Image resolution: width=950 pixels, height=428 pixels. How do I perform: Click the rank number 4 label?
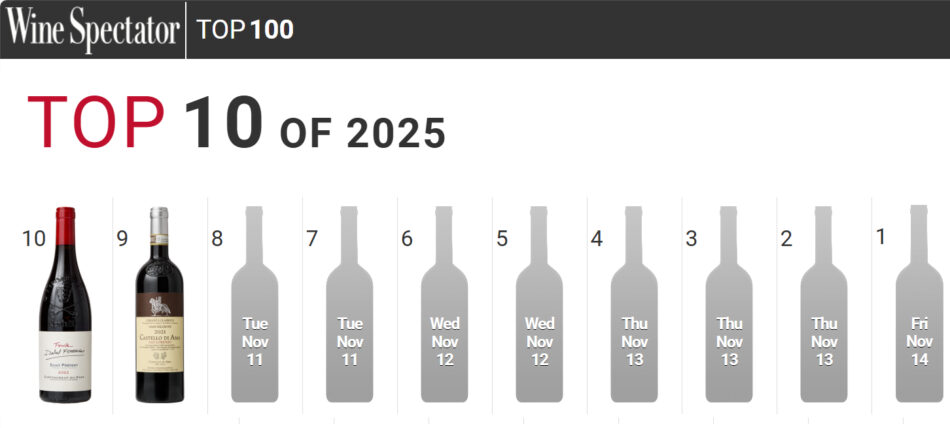(597, 238)
